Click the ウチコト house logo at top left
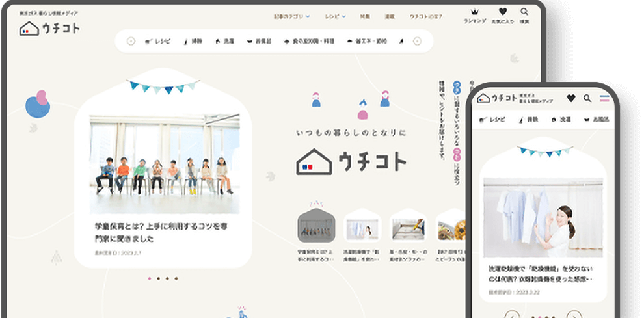This screenshot has width=644, height=318. [x=49, y=28]
